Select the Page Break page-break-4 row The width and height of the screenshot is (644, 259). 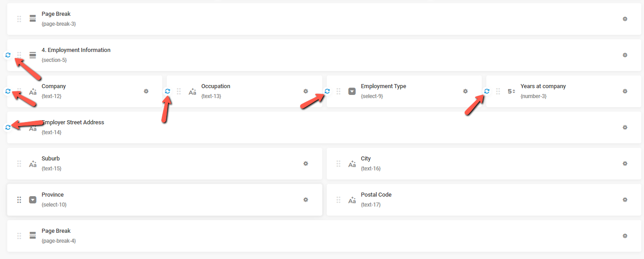(x=324, y=236)
